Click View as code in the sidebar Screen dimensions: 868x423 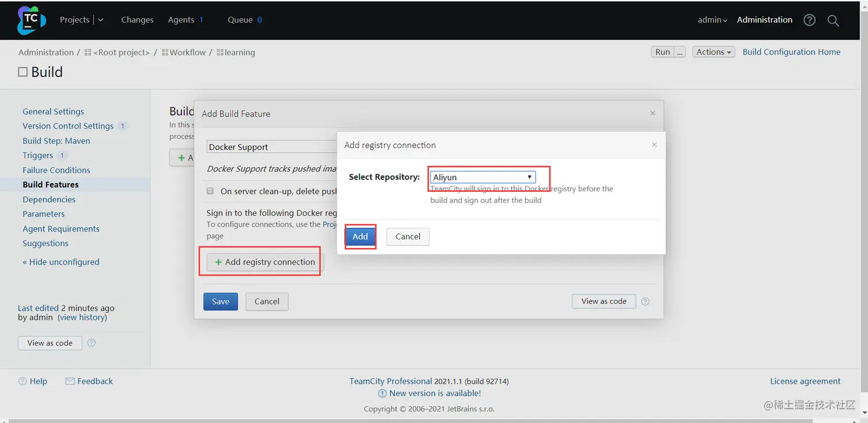coord(50,343)
